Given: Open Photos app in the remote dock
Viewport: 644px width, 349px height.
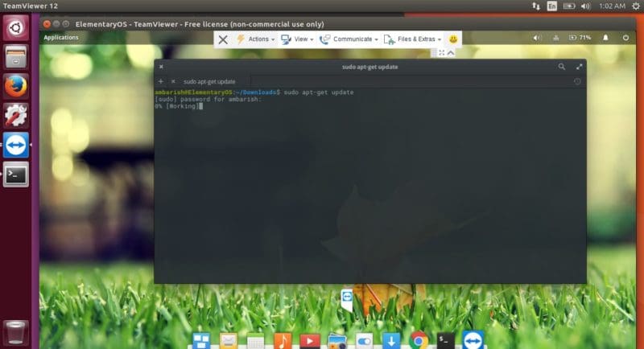Looking at the screenshot, I should (x=337, y=341).
